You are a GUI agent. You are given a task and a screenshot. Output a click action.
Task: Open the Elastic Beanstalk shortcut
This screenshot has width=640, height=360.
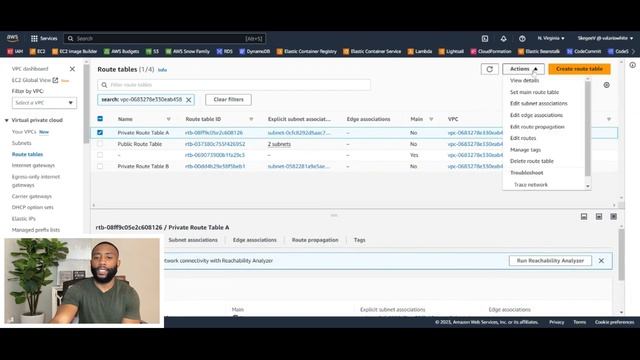point(539,51)
